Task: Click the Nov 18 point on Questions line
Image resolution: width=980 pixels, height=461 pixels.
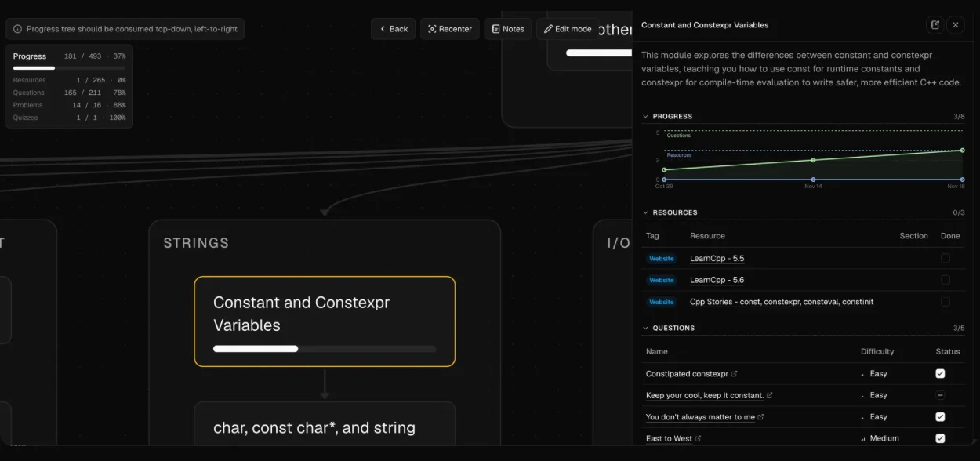Action: [x=962, y=150]
